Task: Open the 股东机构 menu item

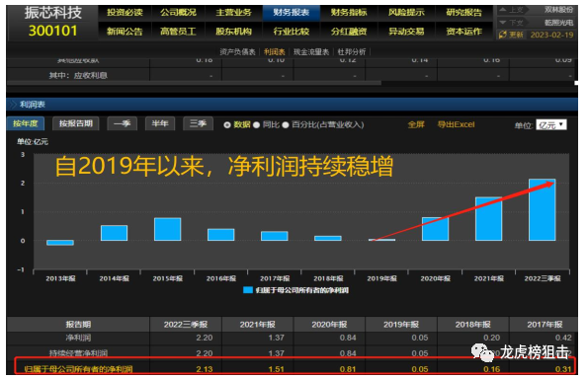Action: click(233, 31)
